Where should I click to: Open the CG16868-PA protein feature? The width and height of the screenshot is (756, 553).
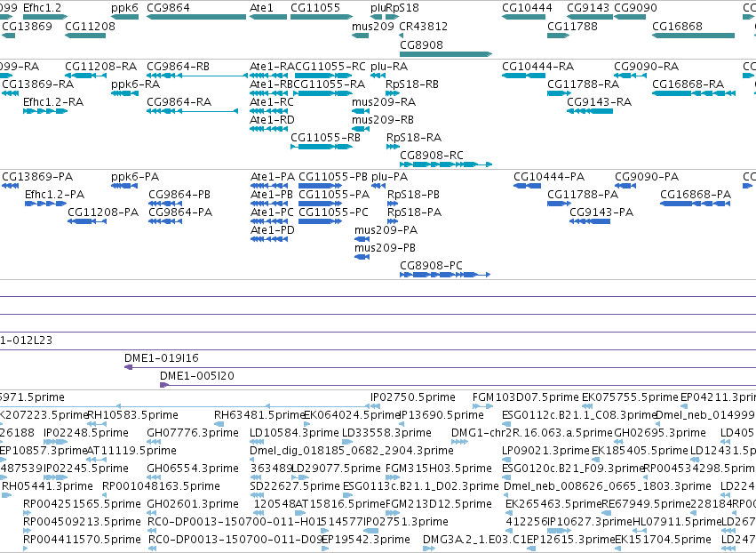[695, 204]
